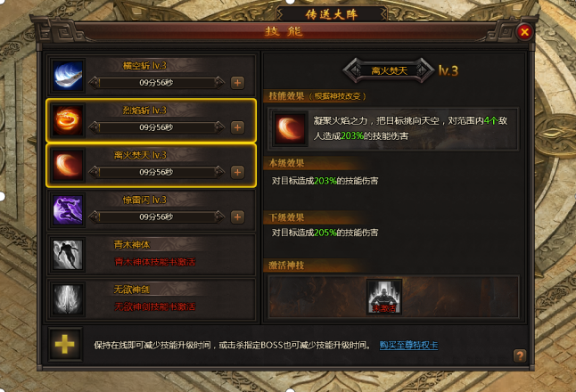Select the locked 青木神体 skill icon
The image size is (576, 392).
click(x=68, y=255)
